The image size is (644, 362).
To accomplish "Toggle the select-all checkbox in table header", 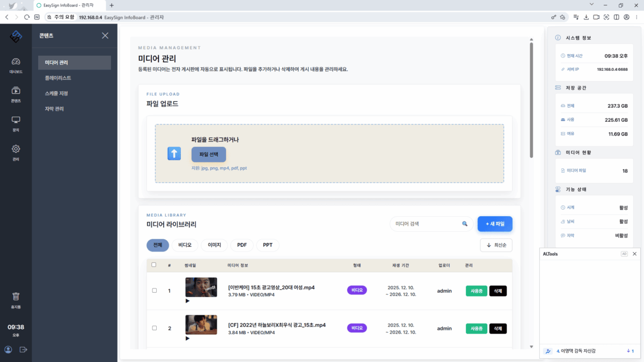I will pos(154,265).
